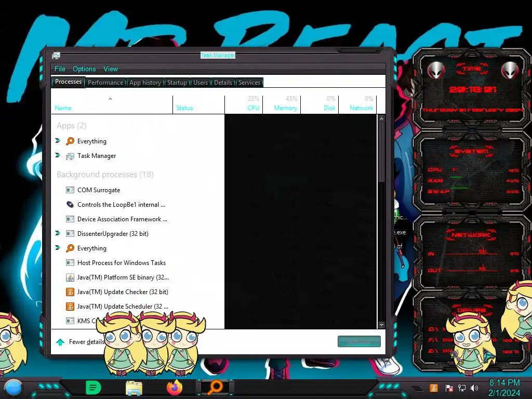
Task: Expand the background Everything process
Action: click(x=58, y=248)
